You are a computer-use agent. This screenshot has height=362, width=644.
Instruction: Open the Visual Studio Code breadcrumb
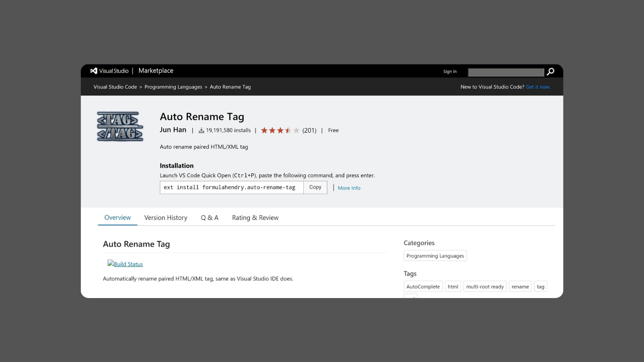pyautogui.click(x=115, y=87)
